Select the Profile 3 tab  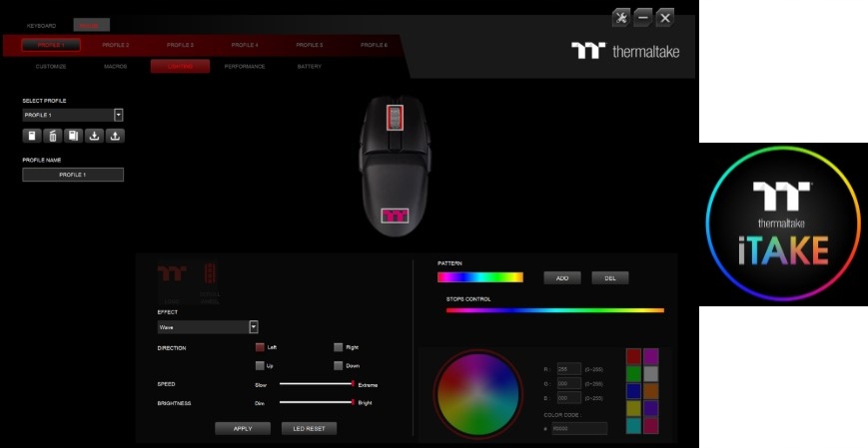(x=180, y=45)
